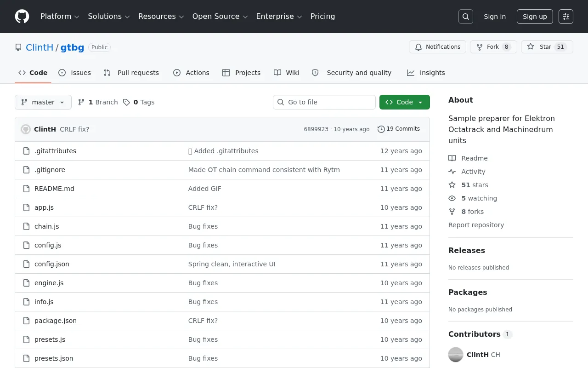The width and height of the screenshot is (588, 368).
Task: Click the file icon beside engine.js
Action: 27,283
